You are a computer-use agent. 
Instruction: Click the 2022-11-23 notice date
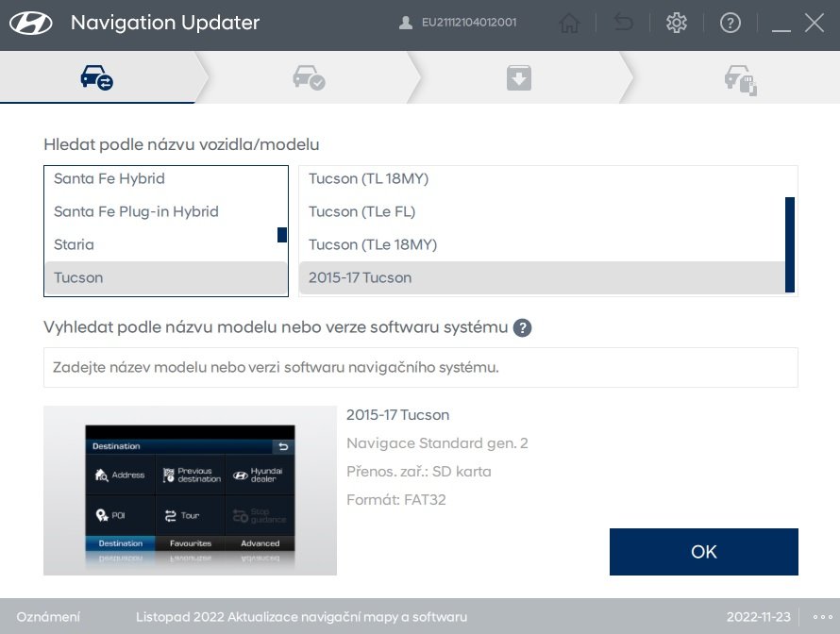759,617
